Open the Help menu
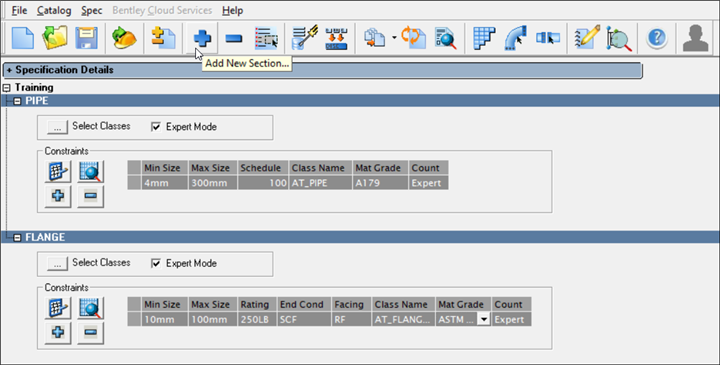 232,10
